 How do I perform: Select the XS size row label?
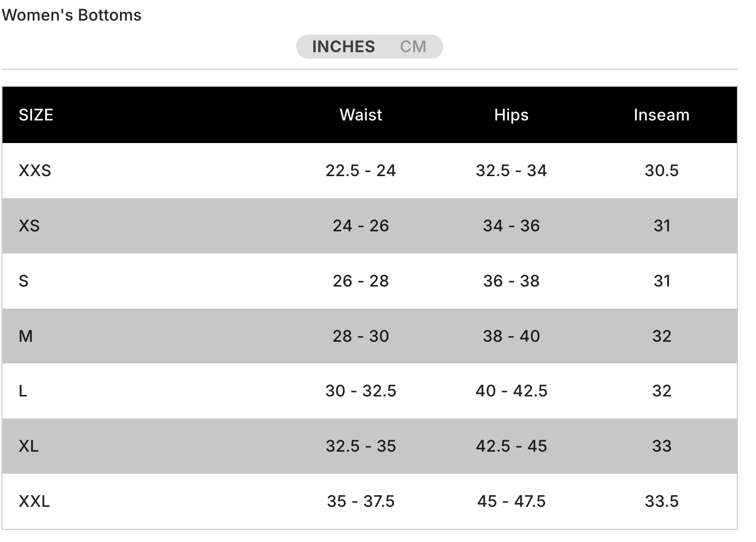point(29,226)
